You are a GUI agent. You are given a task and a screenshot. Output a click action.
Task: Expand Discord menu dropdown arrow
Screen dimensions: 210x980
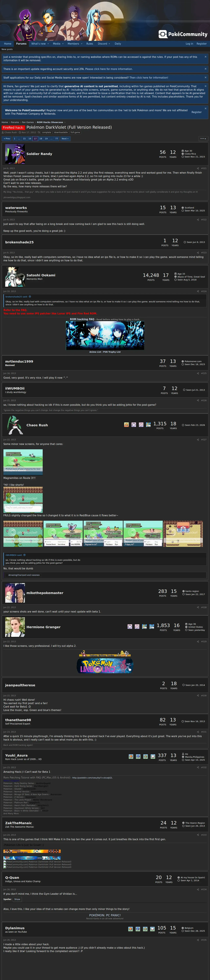click(109, 44)
